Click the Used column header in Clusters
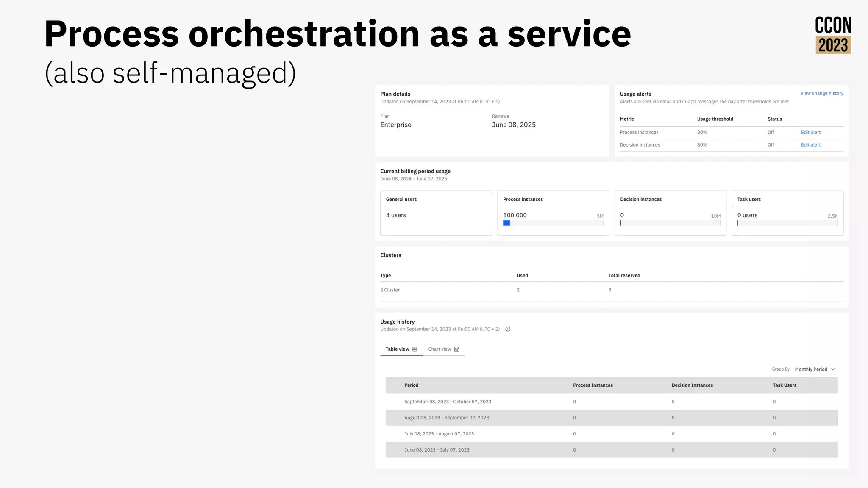Image resolution: width=868 pixels, height=488 pixels. pos(522,276)
